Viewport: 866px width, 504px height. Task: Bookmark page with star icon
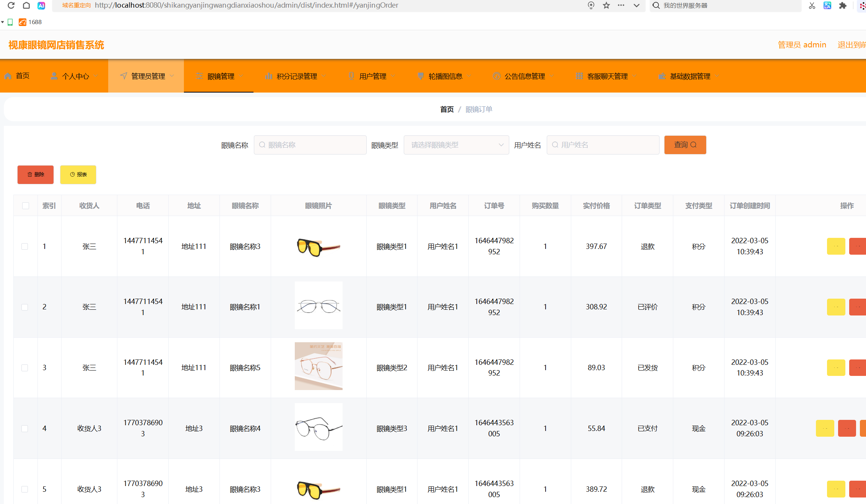coord(606,5)
